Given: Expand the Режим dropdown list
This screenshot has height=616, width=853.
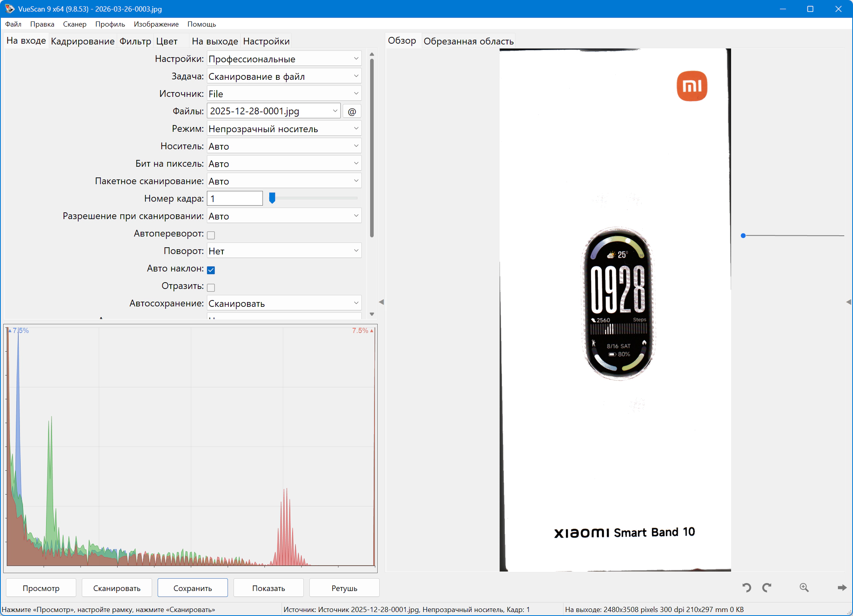Looking at the screenshot, I should coord(284,129).
